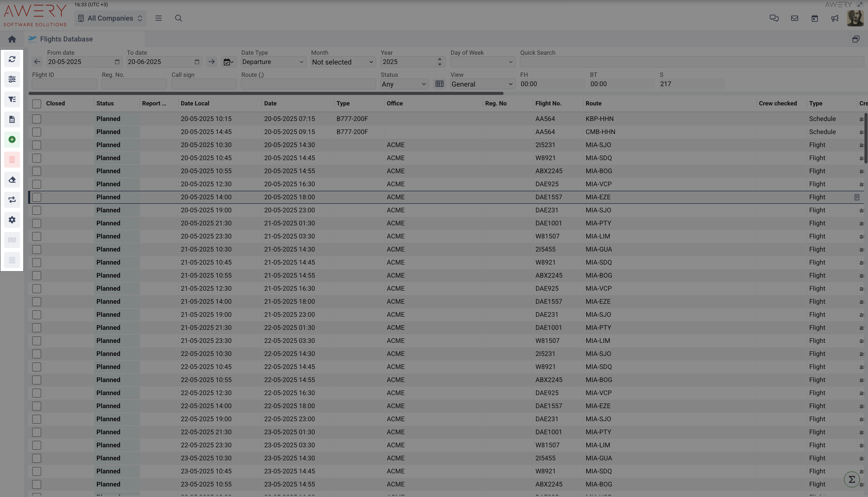
Task: Click the eraser icon in sidebar
Action: [x=12, y=179]
